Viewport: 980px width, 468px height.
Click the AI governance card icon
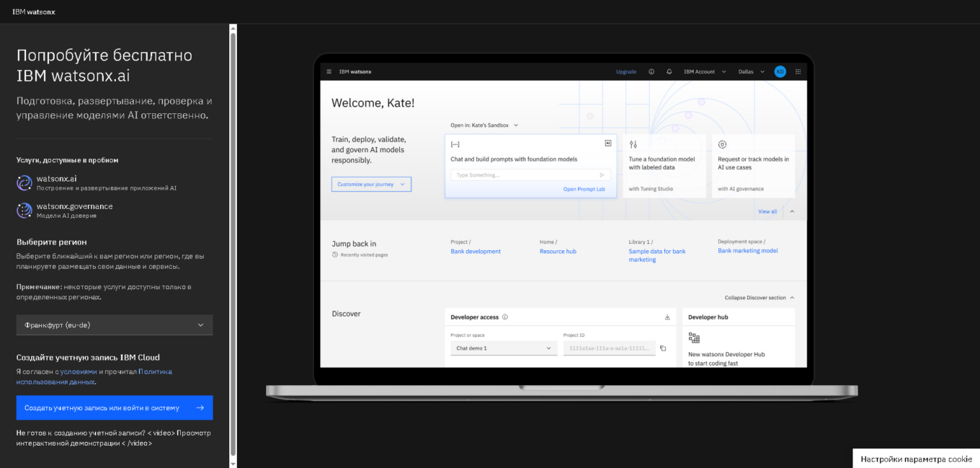pos(723,144)
